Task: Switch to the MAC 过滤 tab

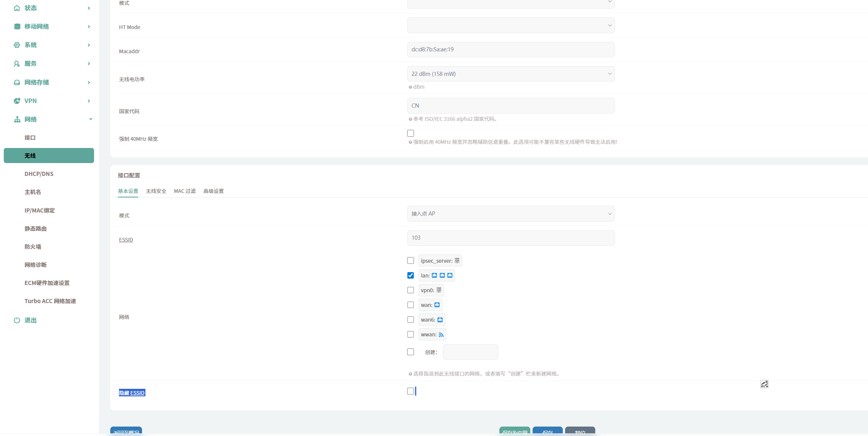Action: pos(185,191)
